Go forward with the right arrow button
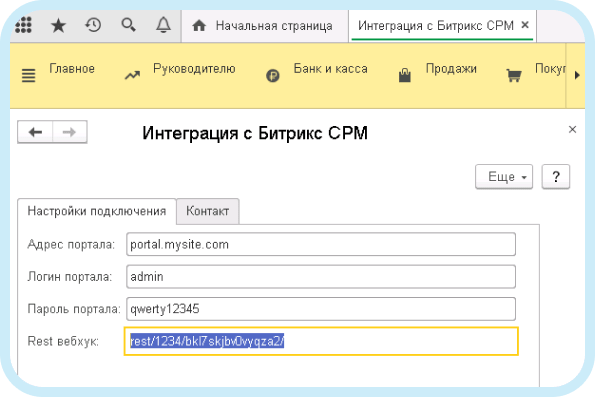 [69, 132]
